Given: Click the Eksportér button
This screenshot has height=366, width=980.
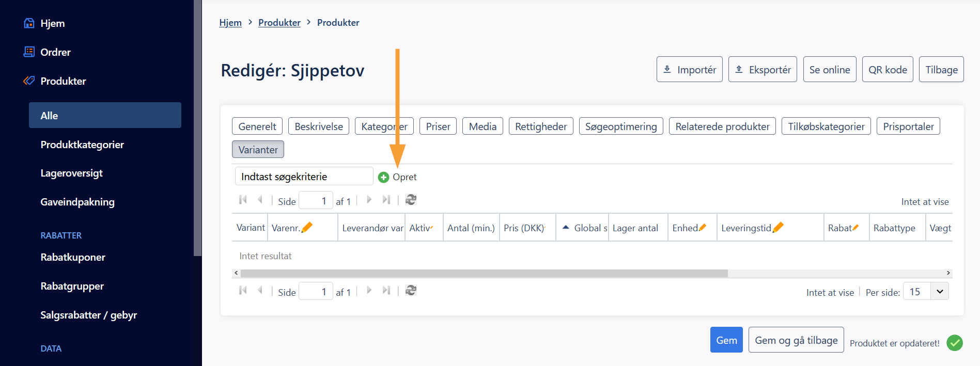Looking at the screenshot, I should pos(762,70).
